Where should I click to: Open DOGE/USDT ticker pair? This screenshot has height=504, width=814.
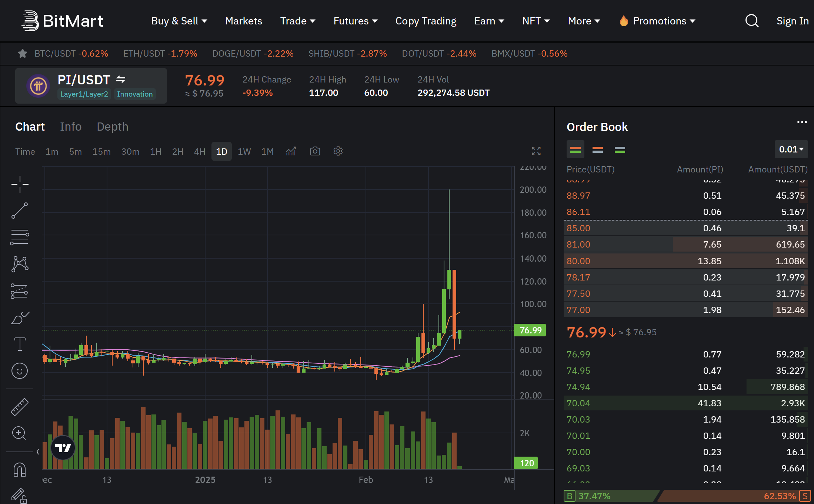coord(253,54)
